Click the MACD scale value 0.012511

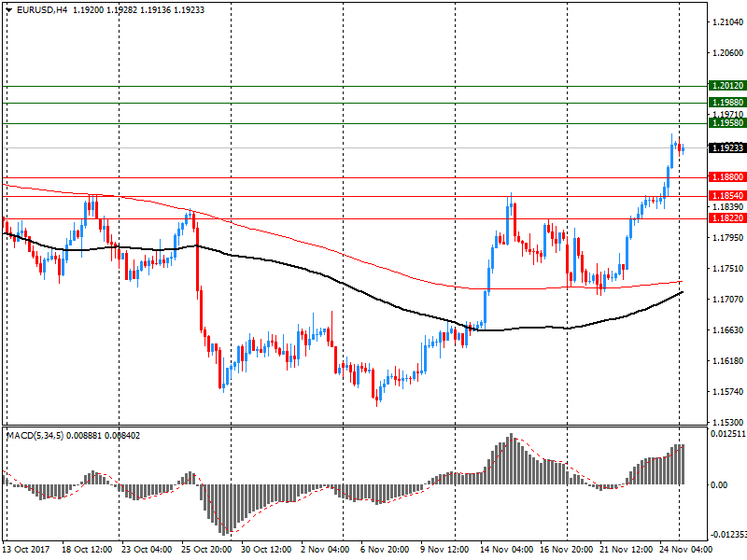tap(728, 434)
